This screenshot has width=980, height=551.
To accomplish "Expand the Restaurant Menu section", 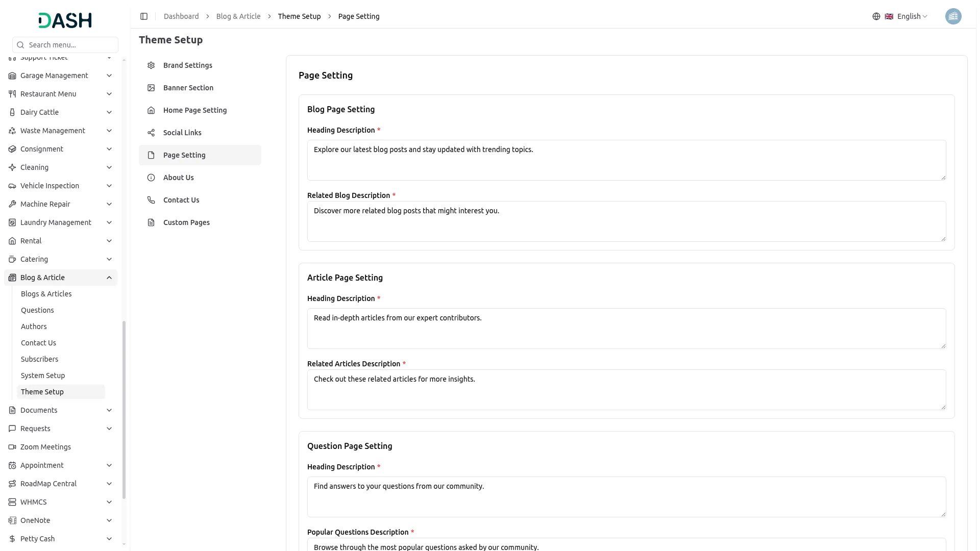I will 109,94.
